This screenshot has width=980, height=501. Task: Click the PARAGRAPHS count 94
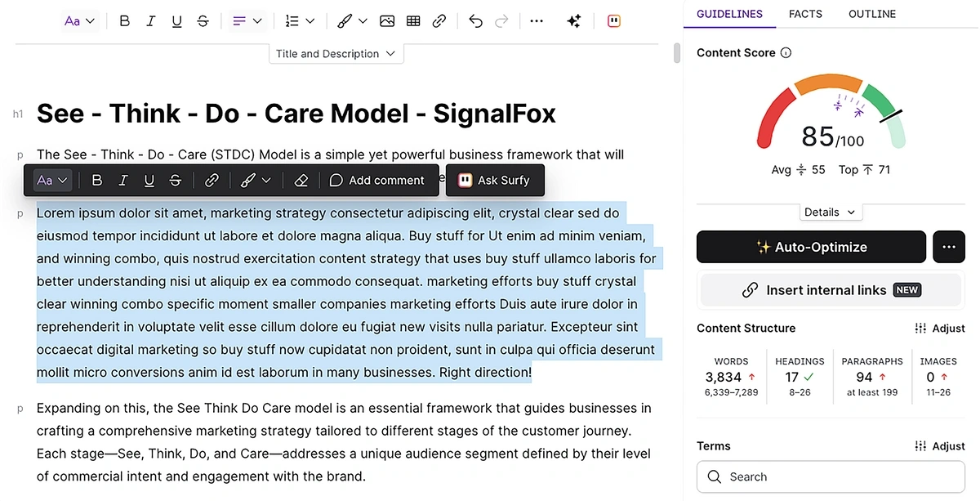864,378
